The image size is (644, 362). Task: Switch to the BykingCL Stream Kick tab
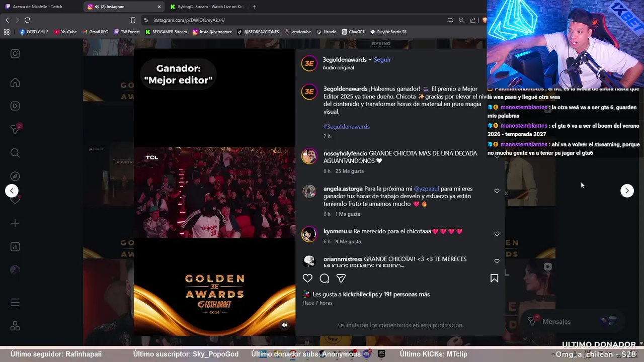[206, 7]
